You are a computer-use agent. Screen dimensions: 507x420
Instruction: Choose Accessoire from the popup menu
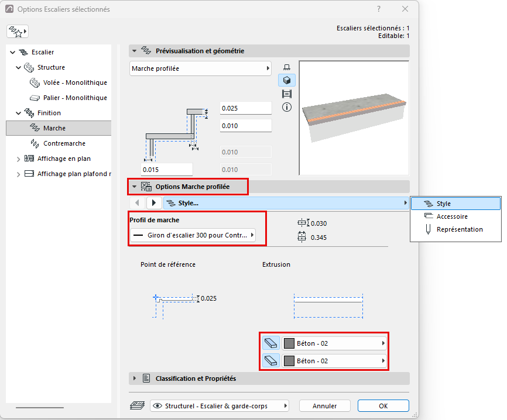455,216
